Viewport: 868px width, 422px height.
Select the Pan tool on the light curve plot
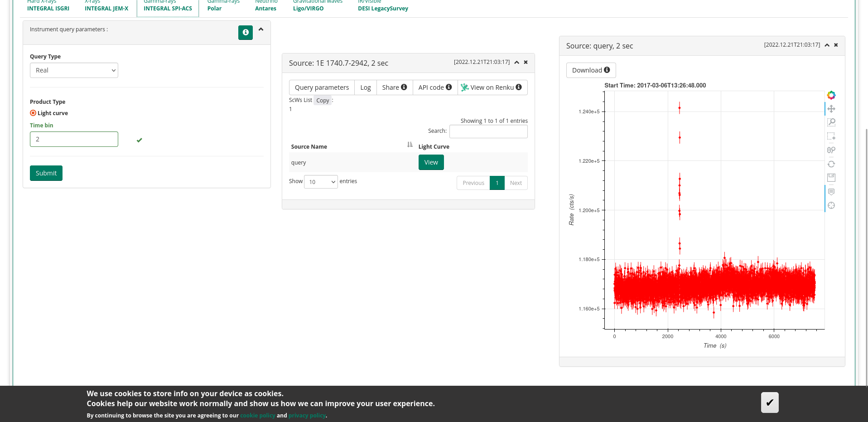832,109
